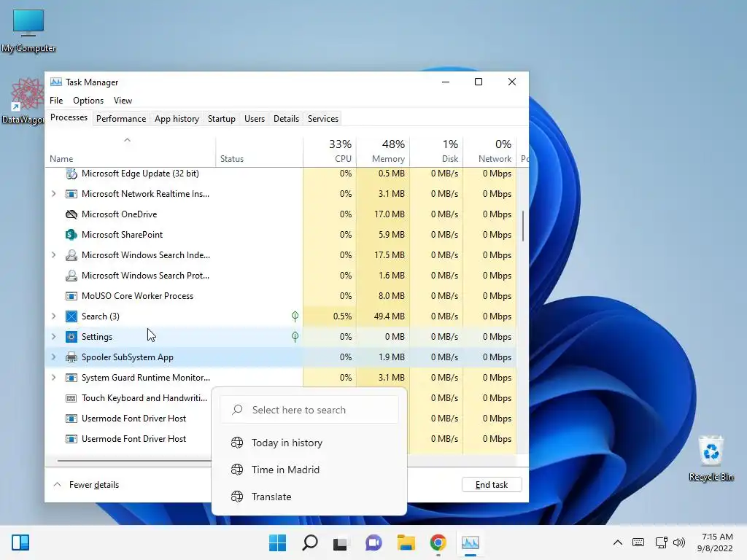
Task: Open Google Chrome from the taskbar
Action: pos(438,542)
